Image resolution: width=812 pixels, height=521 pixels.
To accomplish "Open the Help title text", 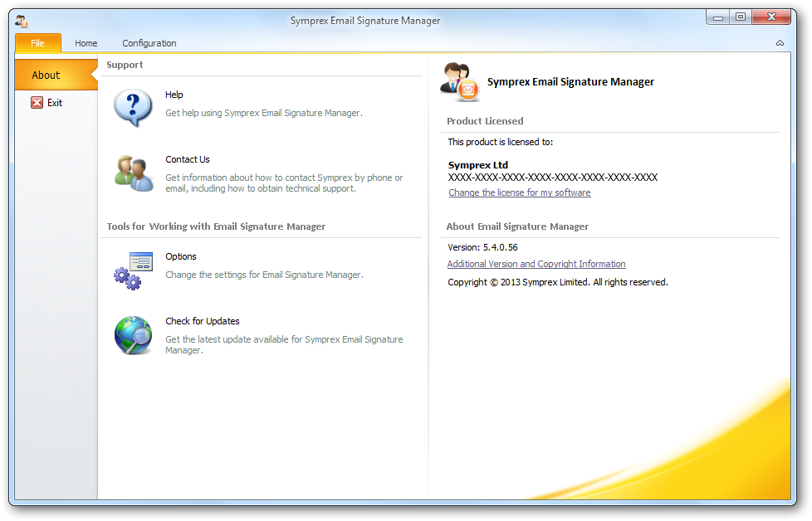I will click(174, 95).
